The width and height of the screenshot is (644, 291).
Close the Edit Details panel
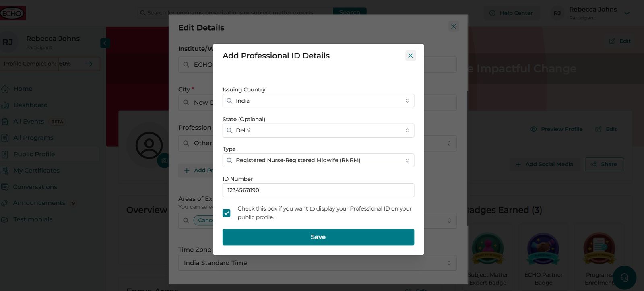point(454,26)
